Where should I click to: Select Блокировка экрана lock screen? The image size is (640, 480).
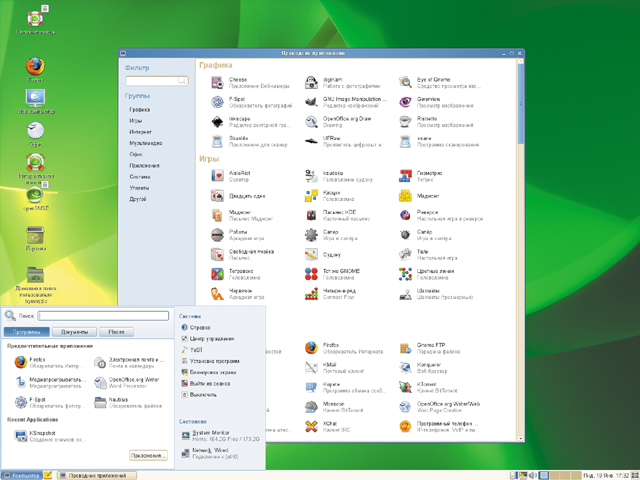[209, 372]
